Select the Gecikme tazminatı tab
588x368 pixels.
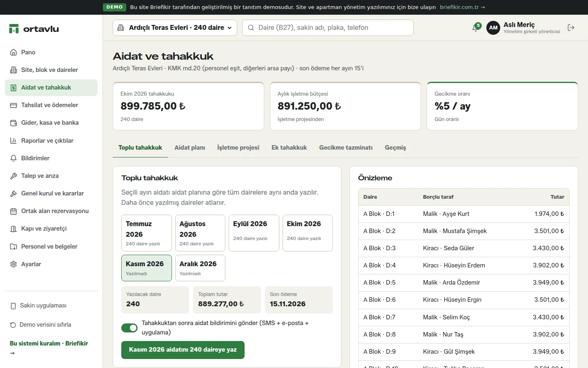click(346, 148)
